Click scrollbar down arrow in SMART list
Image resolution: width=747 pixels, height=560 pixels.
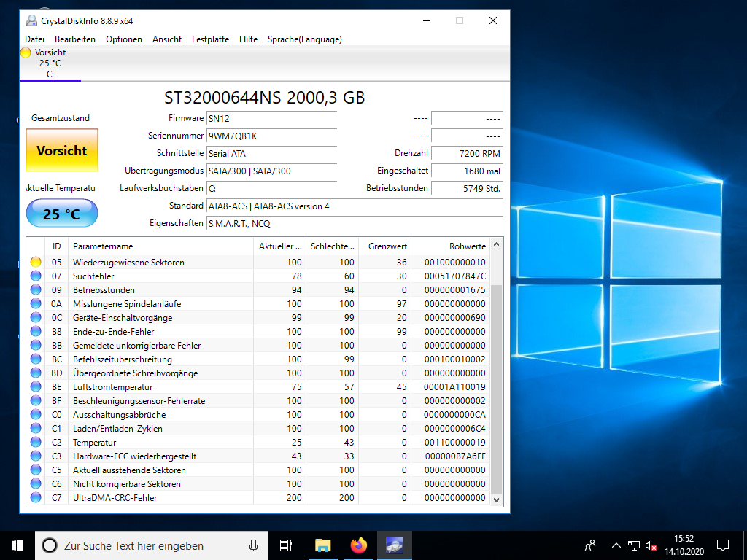(496, 499)
